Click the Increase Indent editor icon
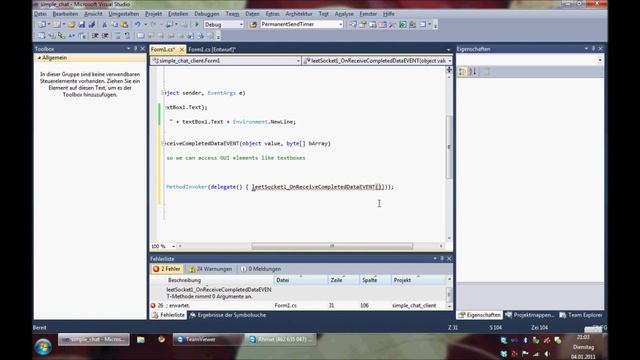The width and height of the screenshot is (640, 360). coord(105,36)
